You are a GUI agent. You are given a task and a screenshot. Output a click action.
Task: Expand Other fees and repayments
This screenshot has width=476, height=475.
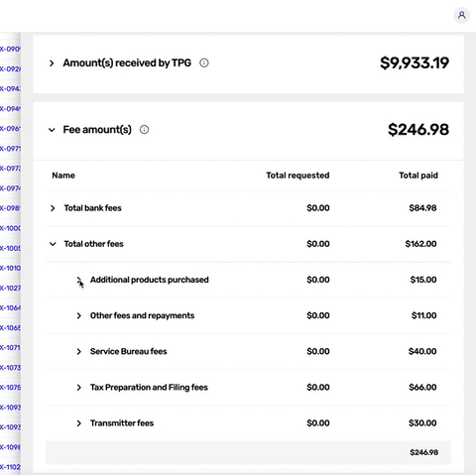[79, 315]
